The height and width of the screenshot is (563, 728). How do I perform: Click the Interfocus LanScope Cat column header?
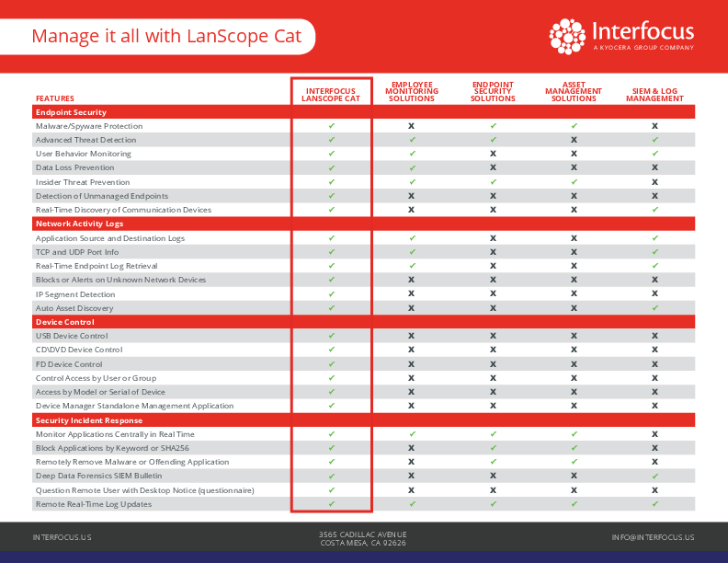click(331, 95)
